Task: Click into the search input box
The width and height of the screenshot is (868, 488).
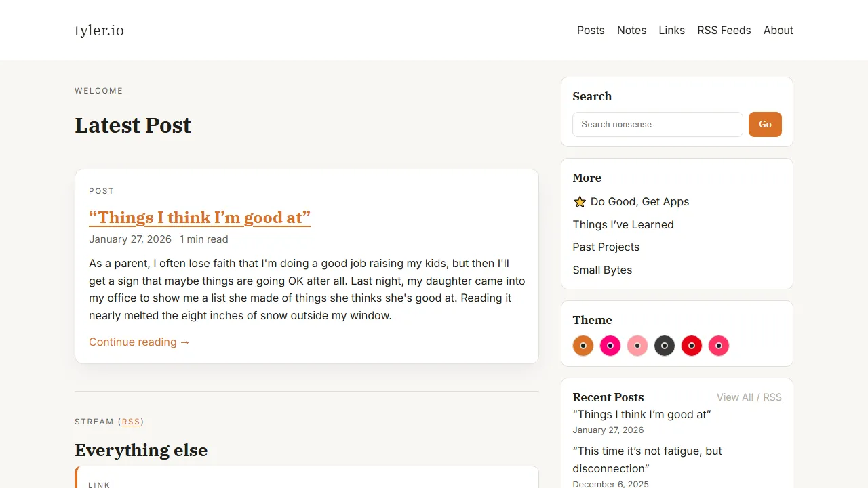Action: [x=657, y=124]
